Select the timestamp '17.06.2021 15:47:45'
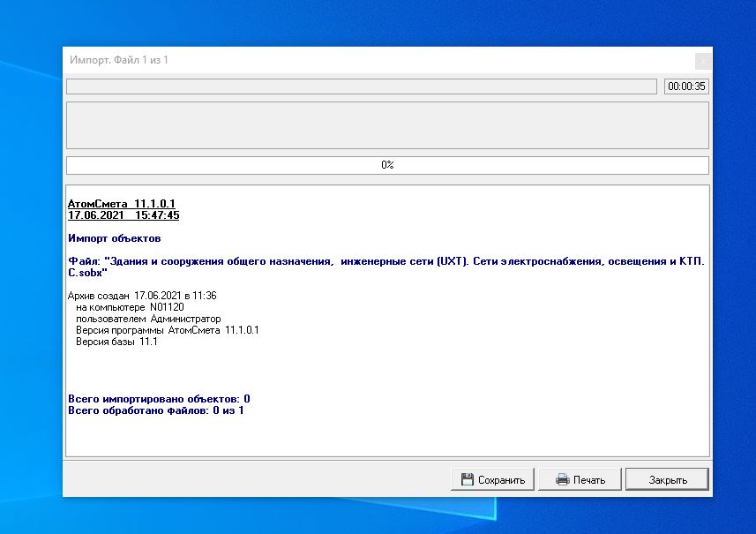This screenshot has width=756, height=534. 124,215
